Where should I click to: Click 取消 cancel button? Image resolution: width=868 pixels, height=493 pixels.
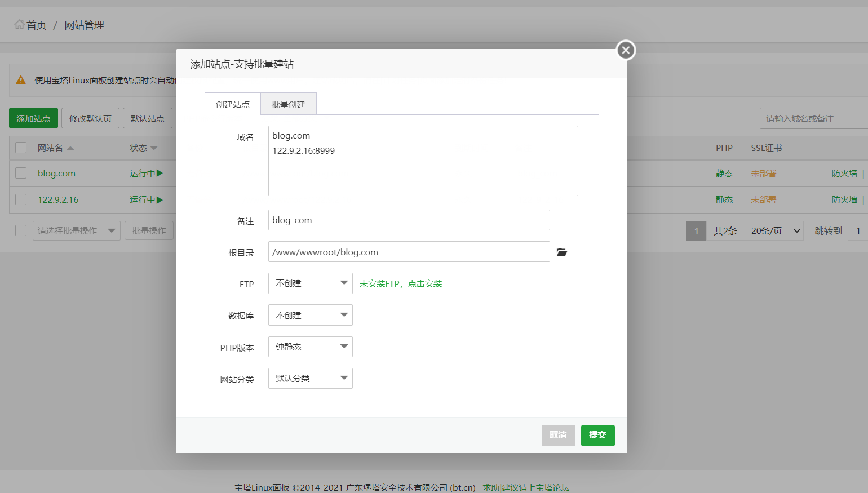(x=559, y=435)
